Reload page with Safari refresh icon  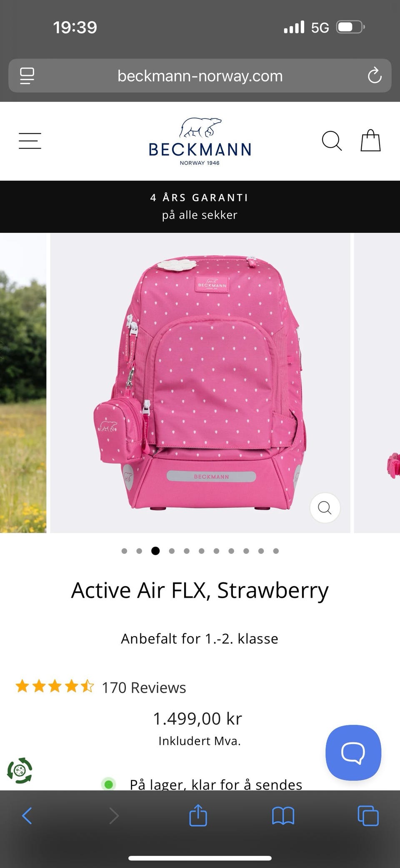click(x=375, y=75)
